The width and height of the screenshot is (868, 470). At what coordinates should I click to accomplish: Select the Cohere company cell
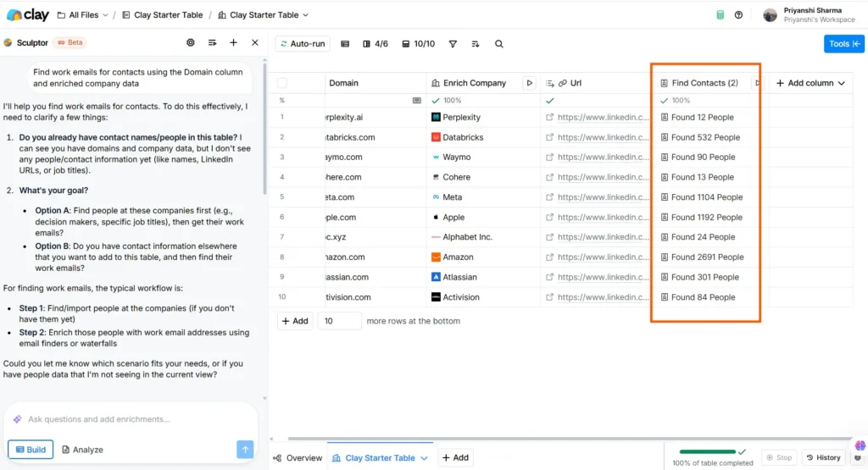coord(483,177)
